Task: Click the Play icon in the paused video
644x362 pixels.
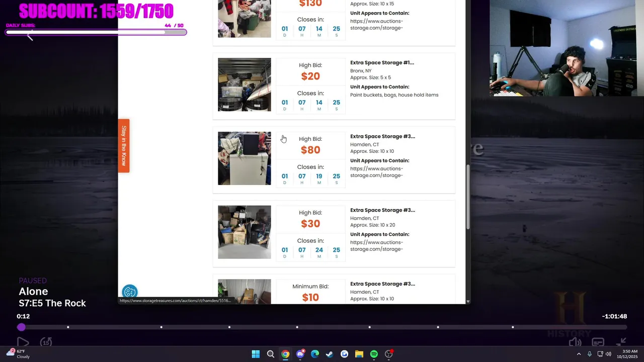Action: click(23, 343)
